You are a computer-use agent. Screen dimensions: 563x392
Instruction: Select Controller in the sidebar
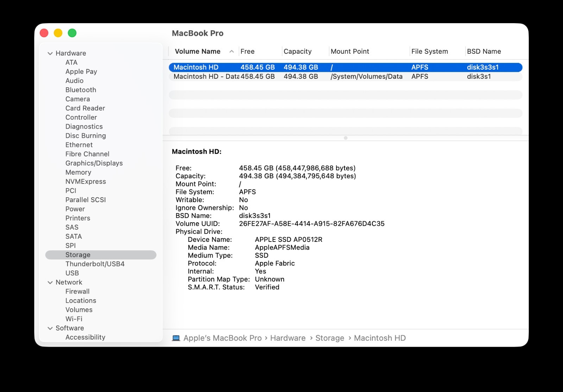click(81, 117)
